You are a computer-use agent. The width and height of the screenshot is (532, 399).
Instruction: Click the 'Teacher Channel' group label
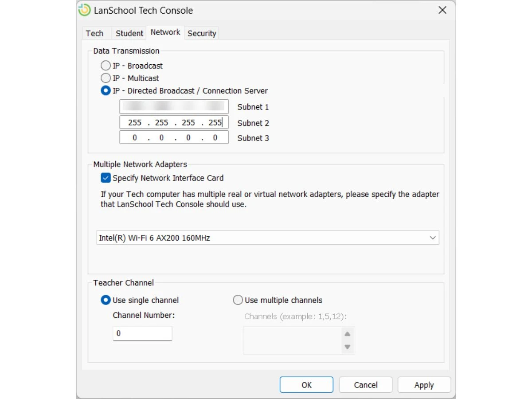[124, 283]
